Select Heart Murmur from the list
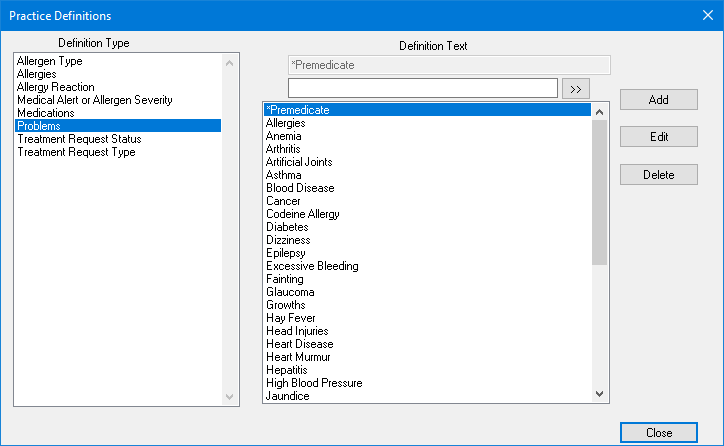The height and width of the screenshot is (446, 724). click(x=298, y=357)
